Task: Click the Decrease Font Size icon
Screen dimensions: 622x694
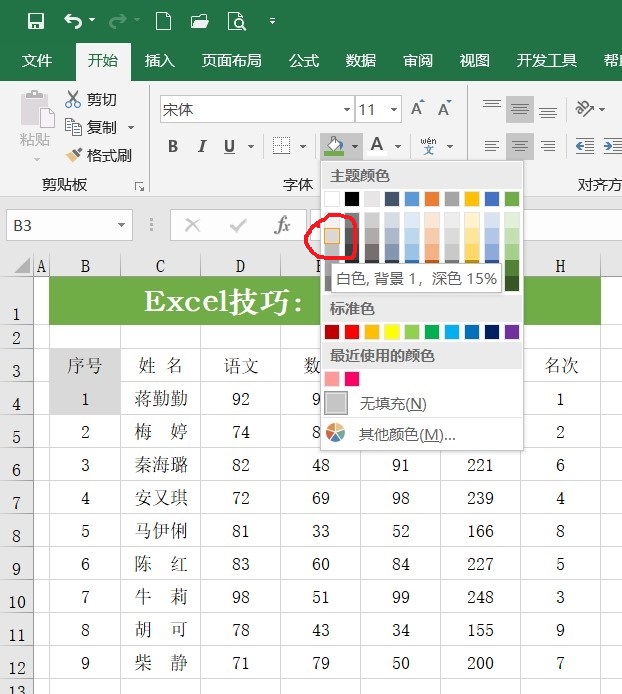Action: 444,108
